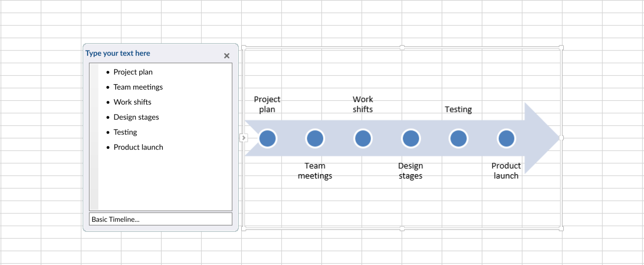Select the first blue circle marker under Project plan

[268, 138]
